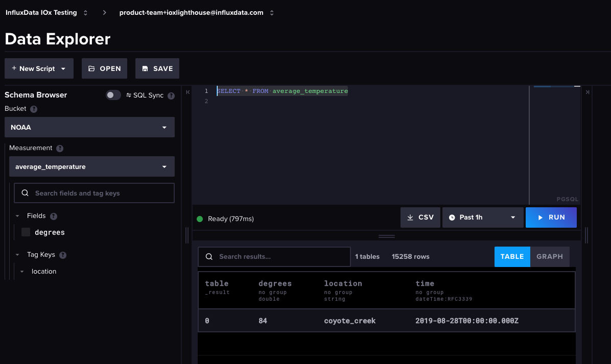
Task: Click the Measurement help icon
Action: pyautogui.click(x=60, y=148)
